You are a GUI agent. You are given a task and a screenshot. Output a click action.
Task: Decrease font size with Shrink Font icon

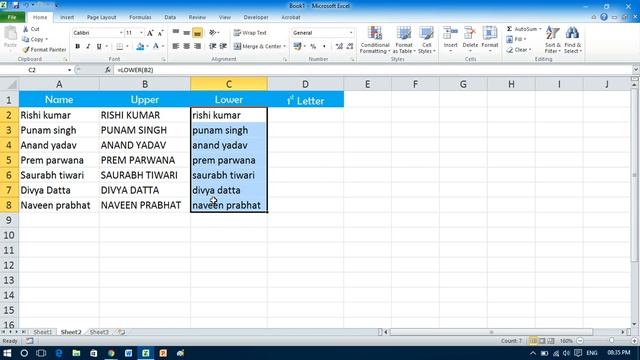coord(160,33)
